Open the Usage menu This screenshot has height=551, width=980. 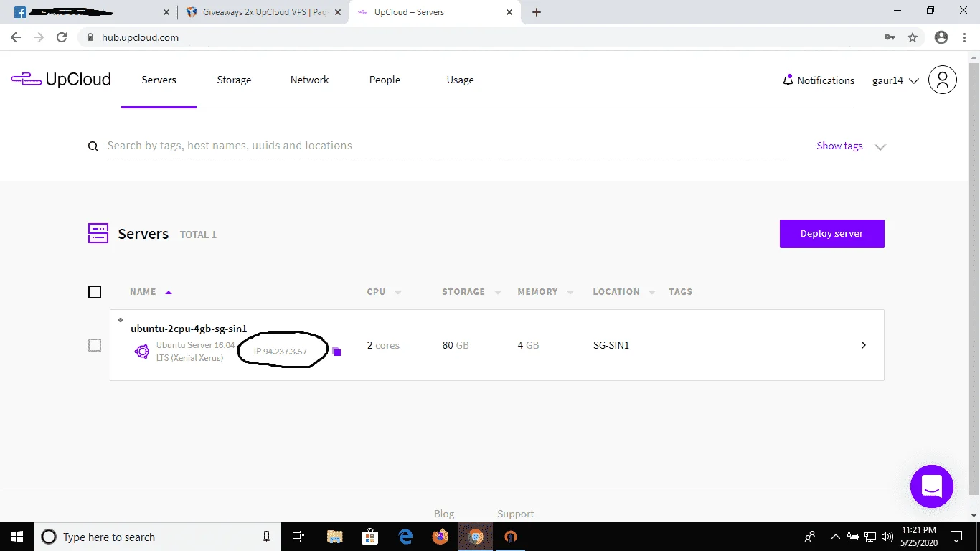[460, 80]
